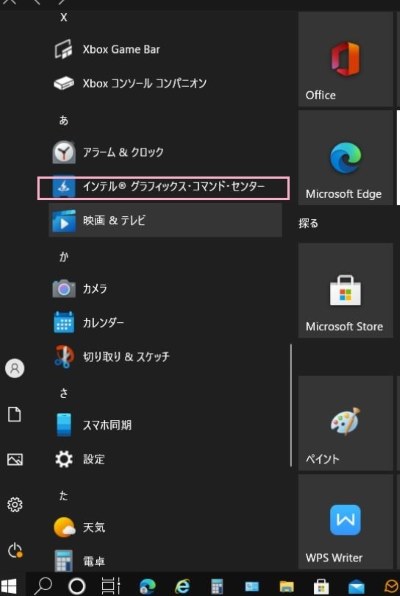Launch Microsoft Edge tile
The height and width of the screenshot is (596, 400).
click(345, 158)
